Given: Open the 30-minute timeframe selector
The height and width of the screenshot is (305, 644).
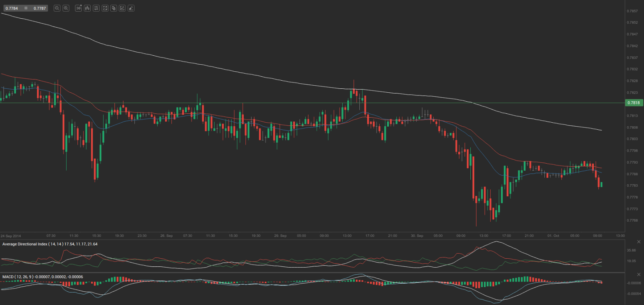Looking at the screenshot, I should click(78, 8).
